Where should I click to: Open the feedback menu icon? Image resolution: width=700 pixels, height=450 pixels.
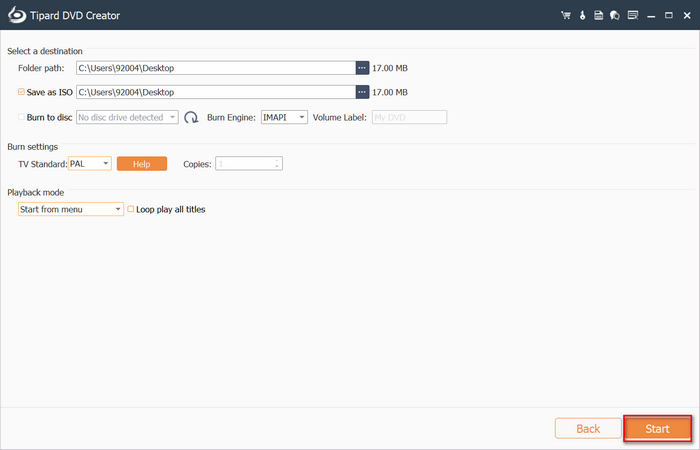[633, 16]
